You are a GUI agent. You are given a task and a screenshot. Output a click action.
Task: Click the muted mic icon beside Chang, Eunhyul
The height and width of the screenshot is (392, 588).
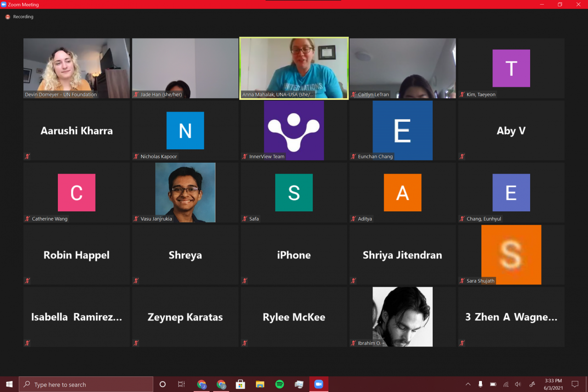(462, 219)
